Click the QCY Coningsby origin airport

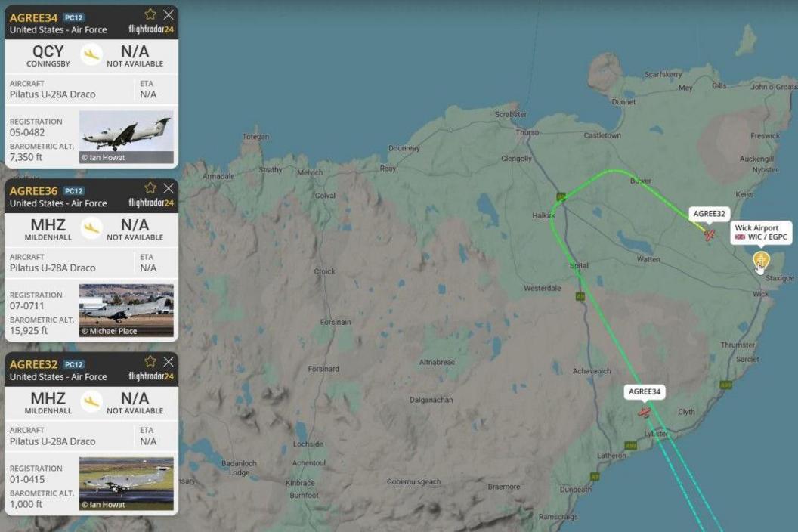(x=48, y=55)
